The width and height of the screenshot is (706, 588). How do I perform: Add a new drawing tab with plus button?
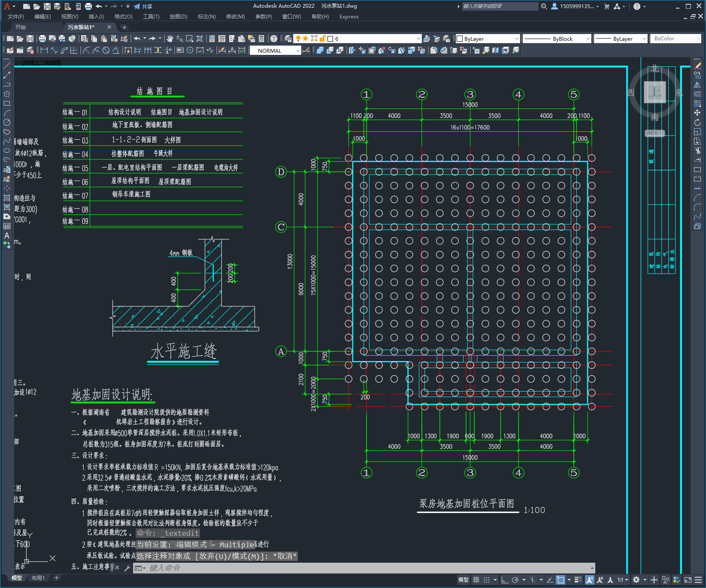pyautogui.click(x=124, y=27)
